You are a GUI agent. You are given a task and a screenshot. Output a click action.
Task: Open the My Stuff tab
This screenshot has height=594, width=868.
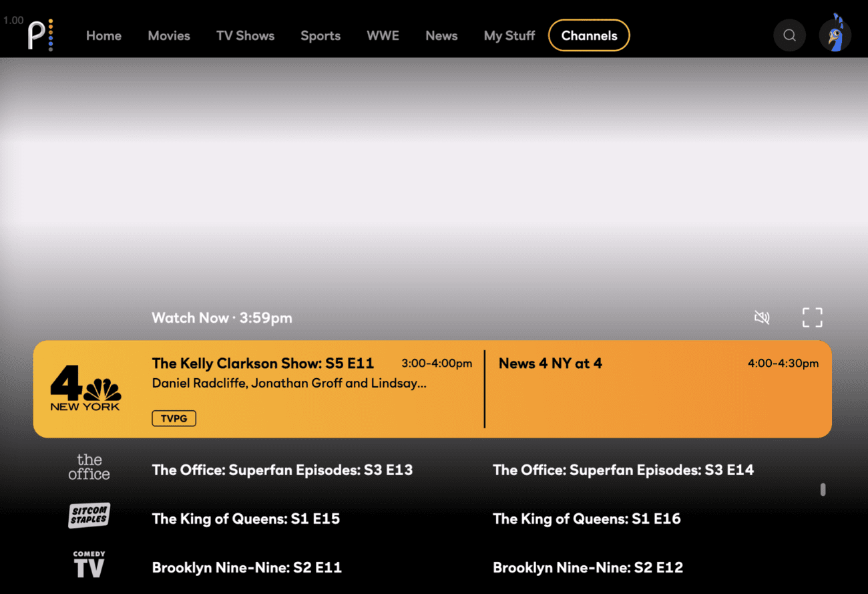pyautogui.click(x=509, y=35)
